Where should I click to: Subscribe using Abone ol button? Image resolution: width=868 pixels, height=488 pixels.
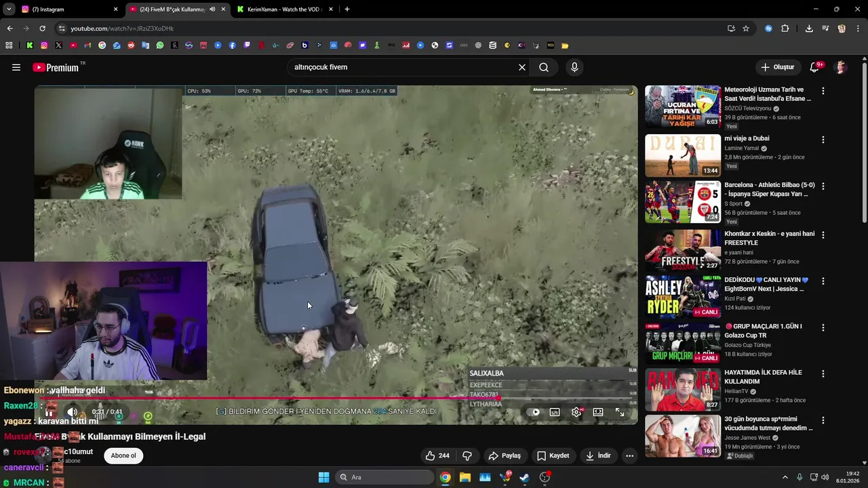tap(123, 455)
